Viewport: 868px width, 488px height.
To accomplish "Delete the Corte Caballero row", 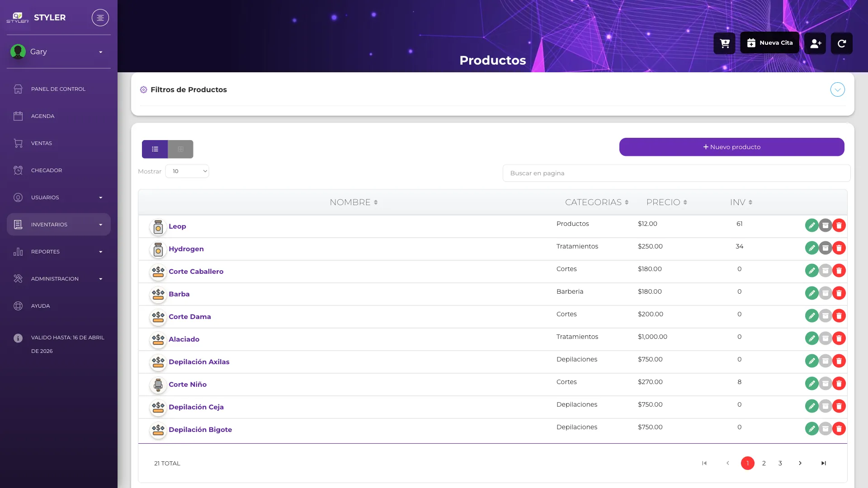I will 839,270.
